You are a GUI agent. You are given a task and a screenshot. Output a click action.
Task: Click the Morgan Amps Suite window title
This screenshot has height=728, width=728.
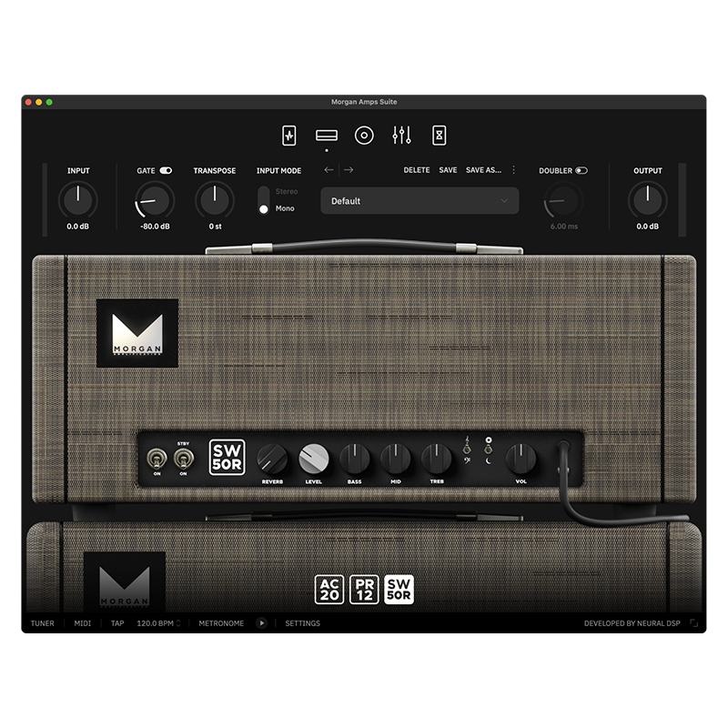click(364, 102)
